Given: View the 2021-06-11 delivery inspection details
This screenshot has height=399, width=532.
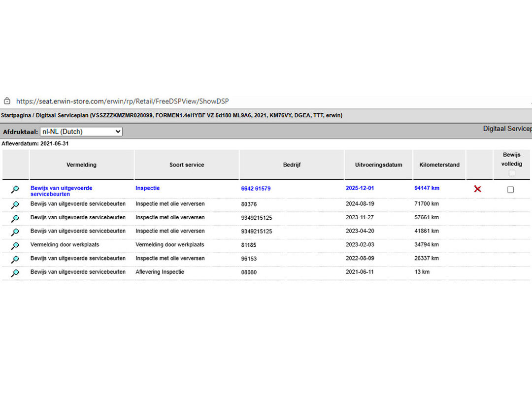Looking at the screenshot, I should click(x=15, y=273).
